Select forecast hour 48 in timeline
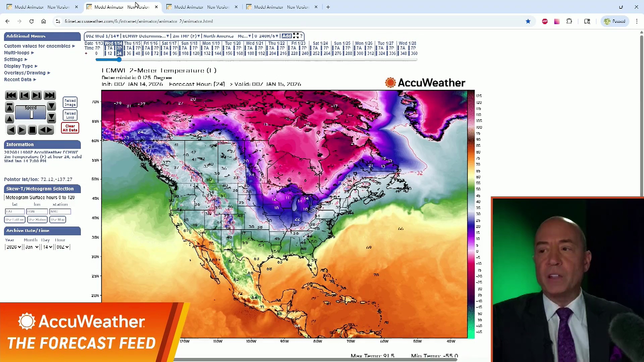The image size is (644, 362). pyautogui.click(x=138, y=54)
